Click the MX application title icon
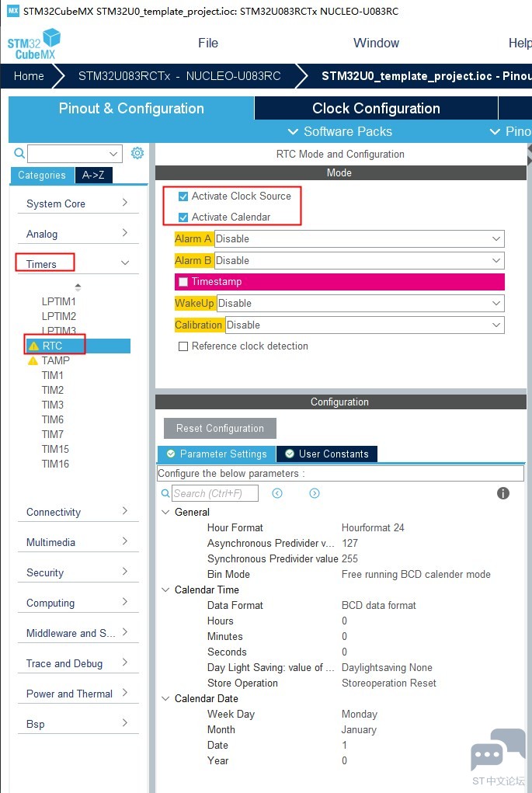 13,11
